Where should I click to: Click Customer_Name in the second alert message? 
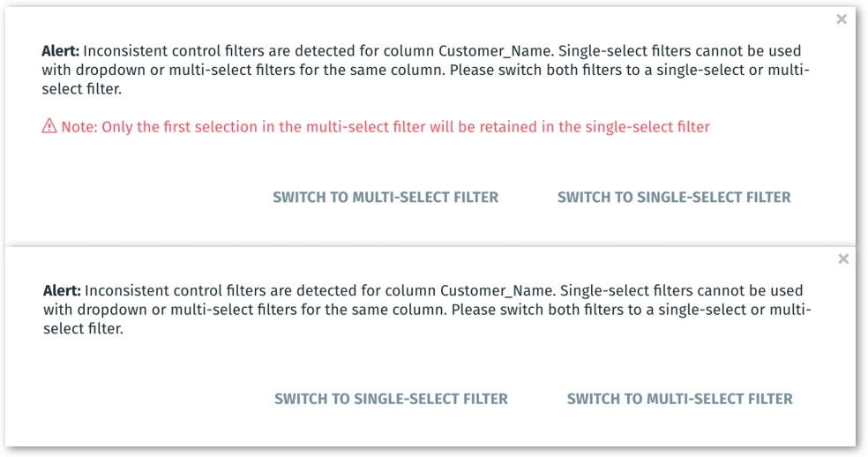pos(498,291)
